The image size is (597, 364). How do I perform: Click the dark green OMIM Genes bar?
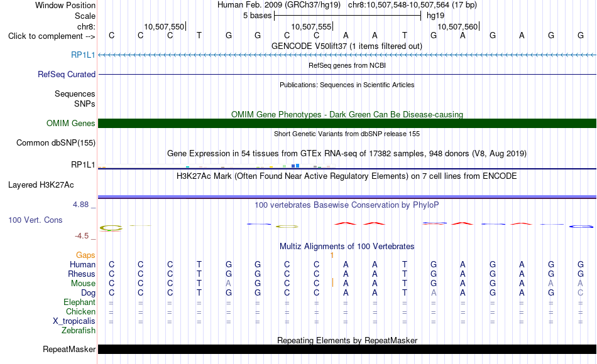tap(348, 123)
